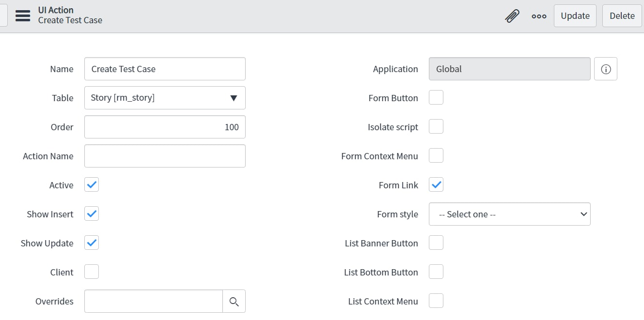Image resolution: width=644 pixels, height=320 pixels.
Task: Uncheck Show Insert
Action: pyautogui.click(x=91, y=213)
